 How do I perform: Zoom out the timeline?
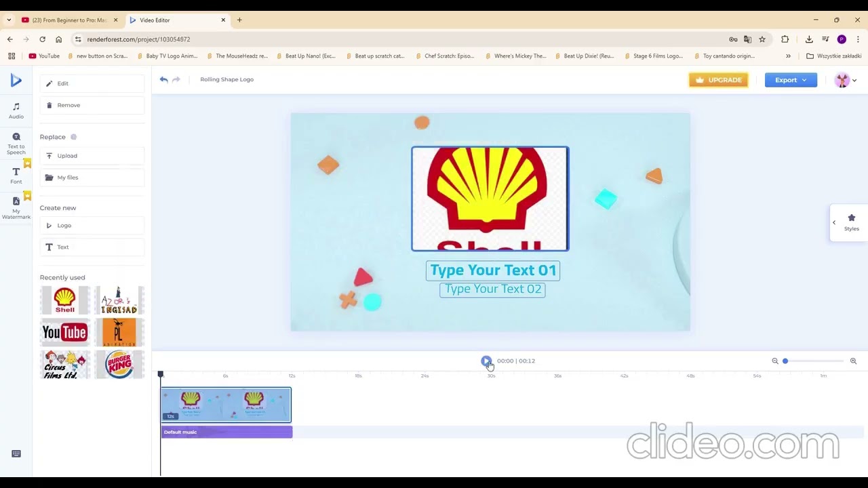pos(775,361)
